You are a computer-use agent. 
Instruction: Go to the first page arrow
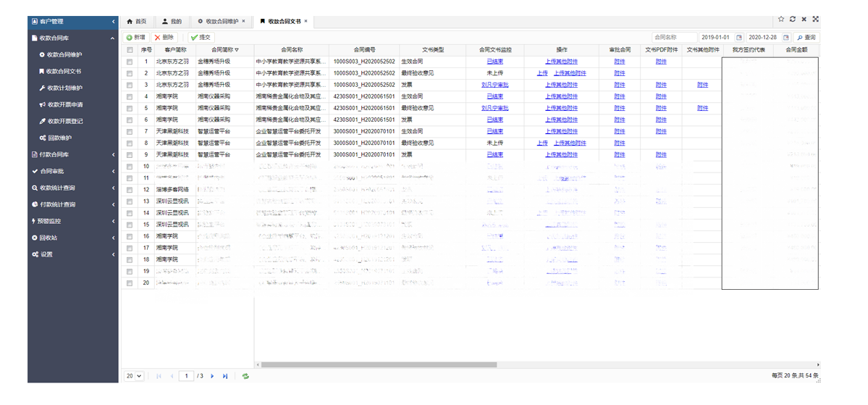(159, 375)
